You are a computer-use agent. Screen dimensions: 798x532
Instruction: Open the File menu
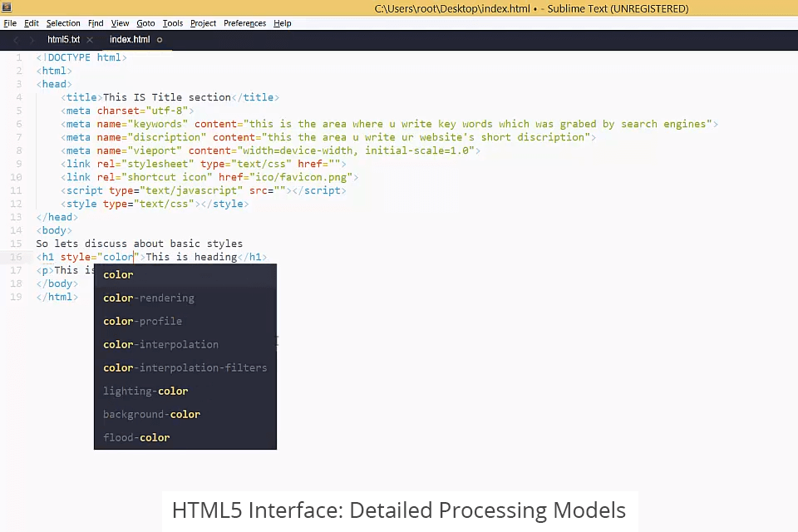(10, 23)
